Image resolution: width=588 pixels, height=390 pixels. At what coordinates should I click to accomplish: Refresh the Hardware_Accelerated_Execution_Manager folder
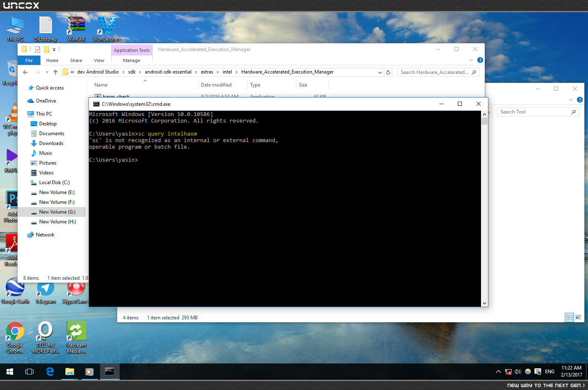coord(388,72)
